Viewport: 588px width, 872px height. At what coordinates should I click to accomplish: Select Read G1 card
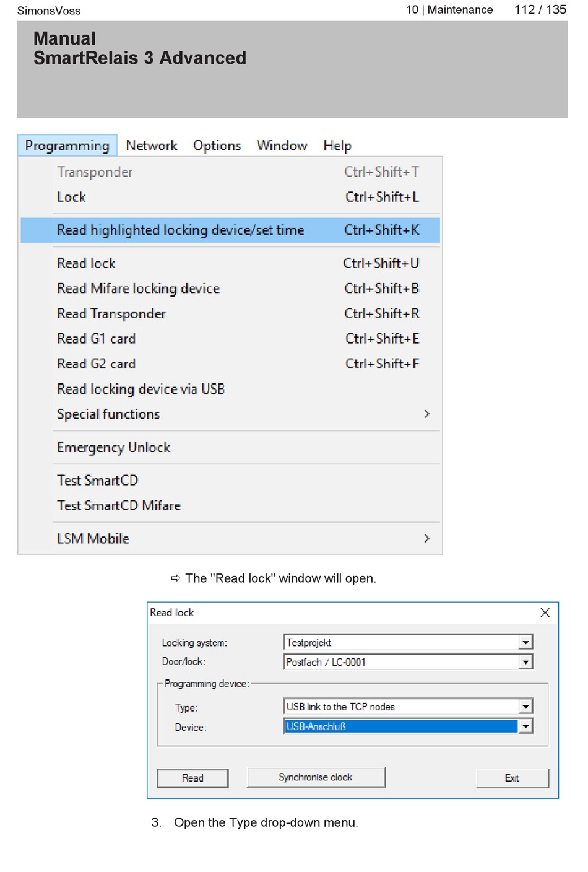click(x=230, y=339)
